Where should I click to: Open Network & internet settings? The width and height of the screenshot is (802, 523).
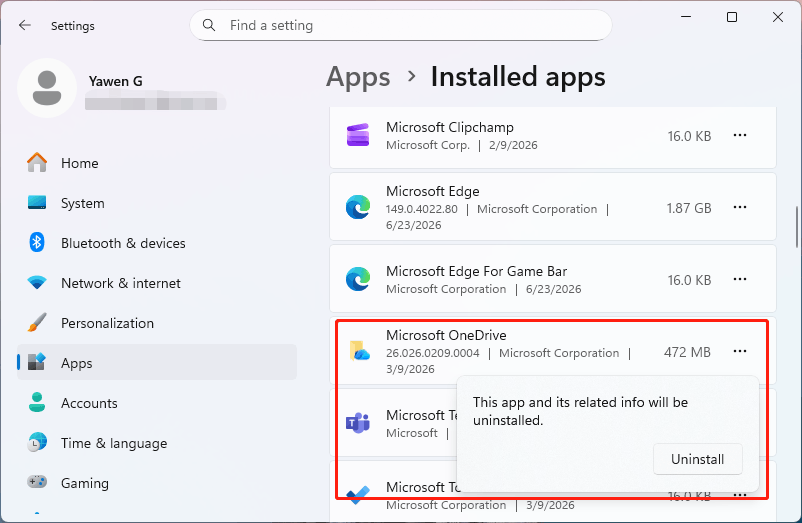pos(157,283)
